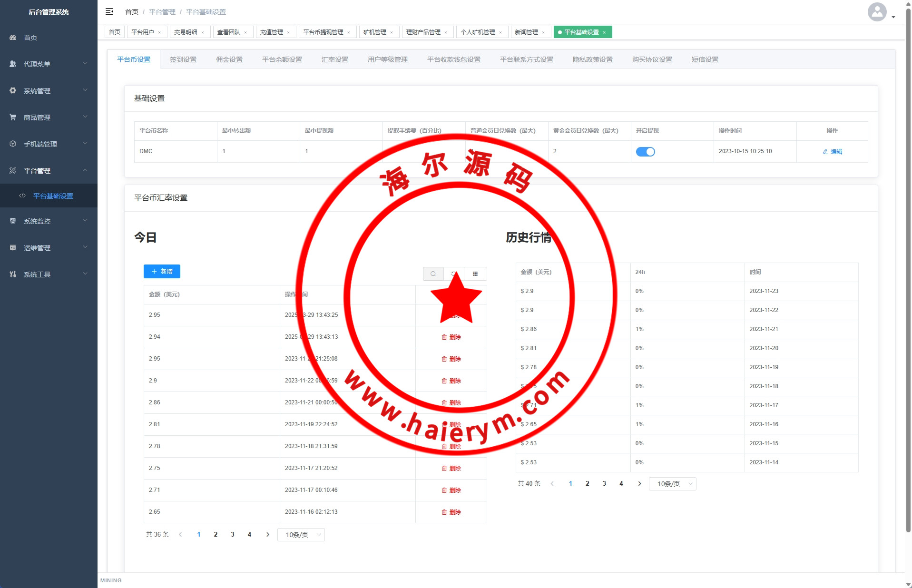This screenshot has height=588, width=912.
Task: Collapse the sidebar with the hamburger icon
Action: (109, 11)
